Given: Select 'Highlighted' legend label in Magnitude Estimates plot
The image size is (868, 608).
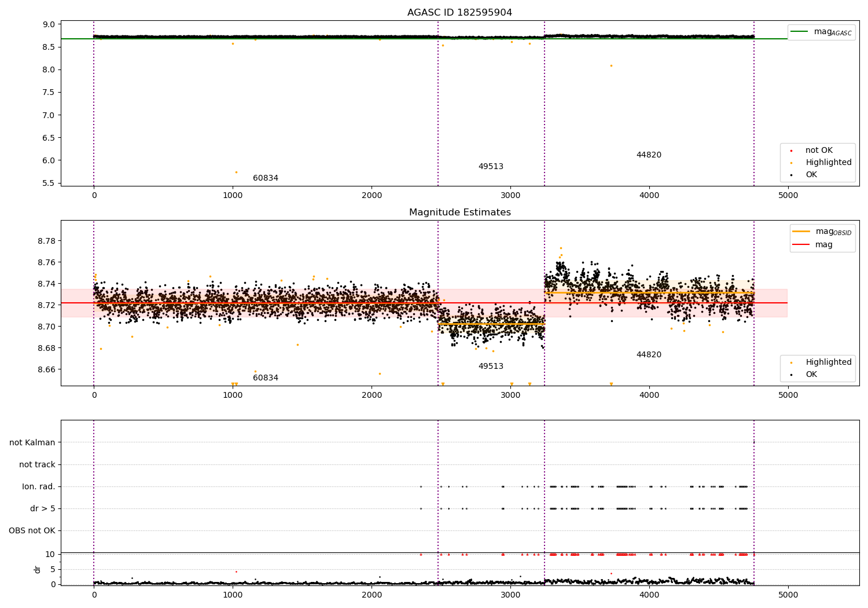Looking at the screenshot, I should (829, 362).
